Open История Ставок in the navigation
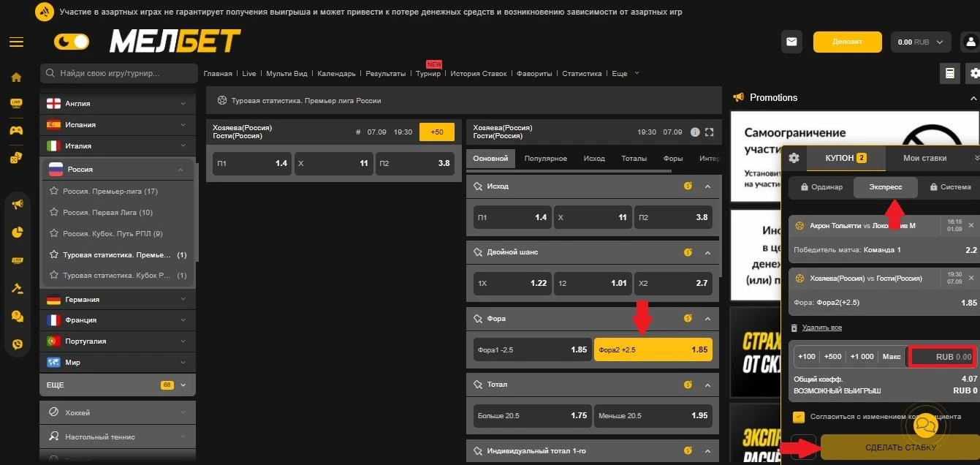980x465 pixels. tap(479, 74)
